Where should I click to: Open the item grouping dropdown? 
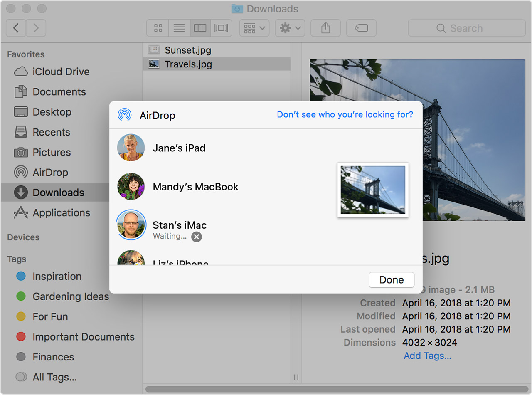[254, 28]
